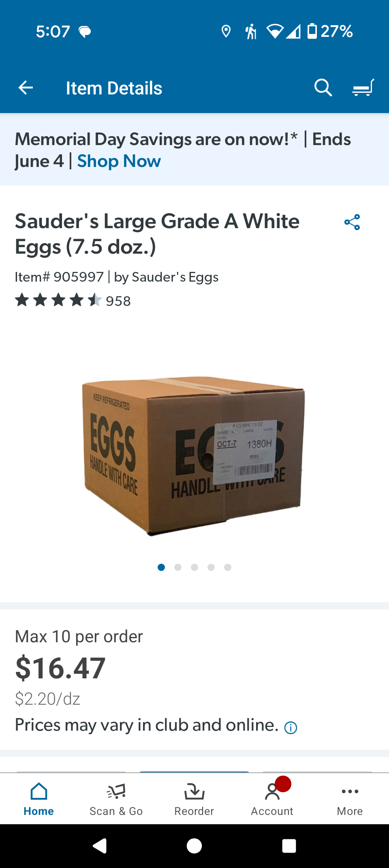Open More menu tab
Image resolution: width=389 pixels, height=868 pixels.
[350, 799]
